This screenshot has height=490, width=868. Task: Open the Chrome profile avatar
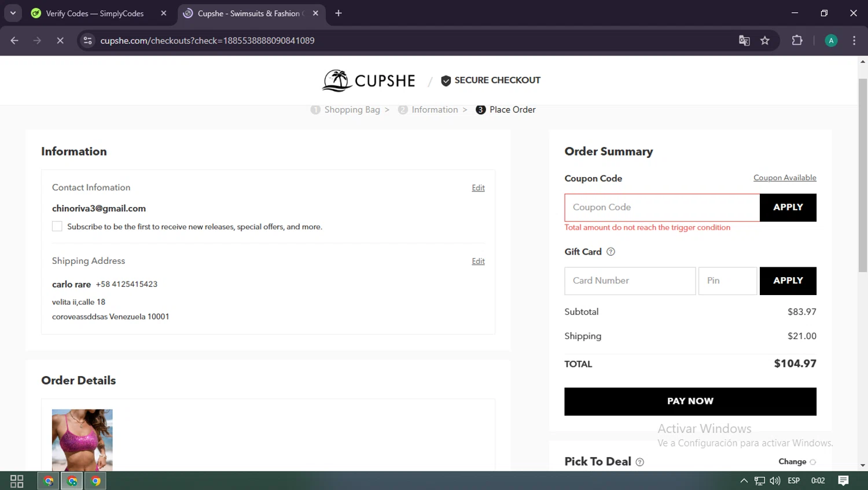pos(831,40)
